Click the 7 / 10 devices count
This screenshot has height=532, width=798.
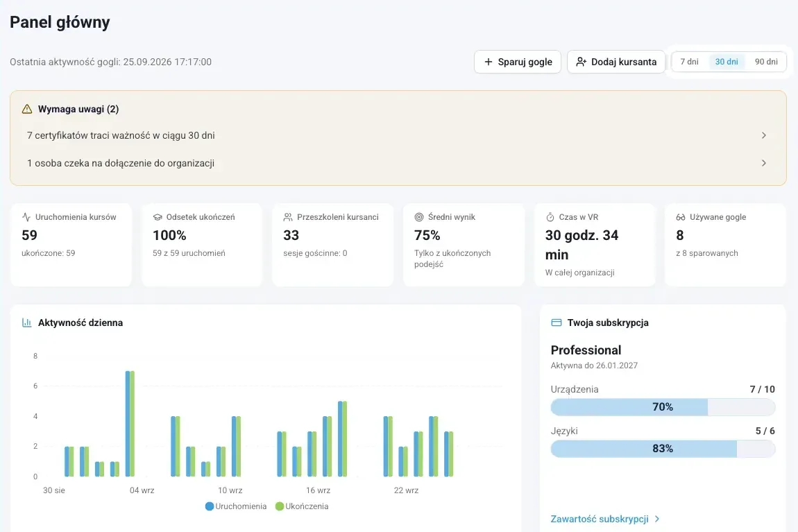click(x=762, y=389)
